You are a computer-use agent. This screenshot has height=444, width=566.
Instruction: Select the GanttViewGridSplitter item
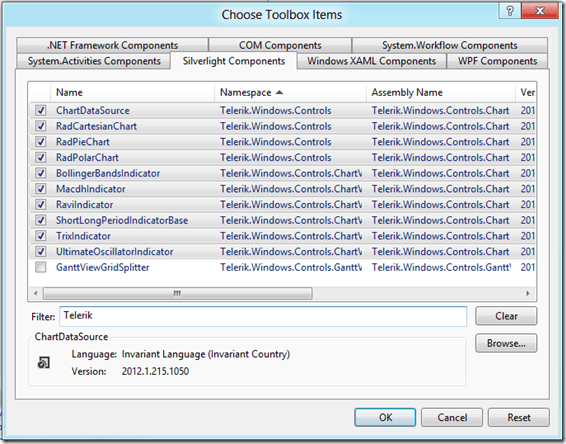pos(103,267)
